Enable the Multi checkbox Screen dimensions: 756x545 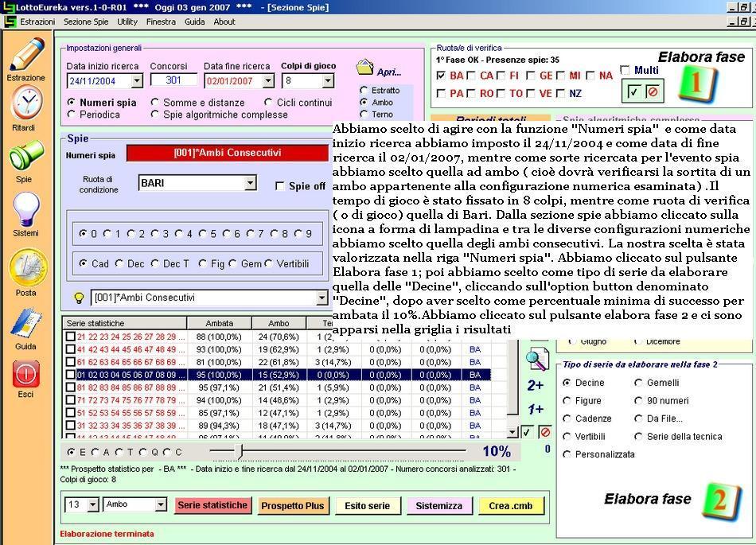click(x=625, y=70)
